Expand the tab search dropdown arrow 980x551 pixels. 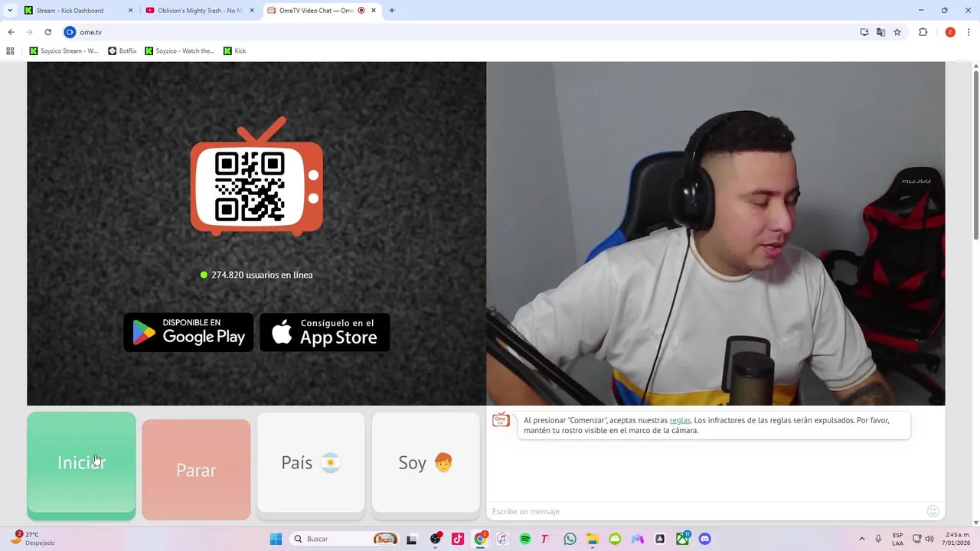(10, 11)
